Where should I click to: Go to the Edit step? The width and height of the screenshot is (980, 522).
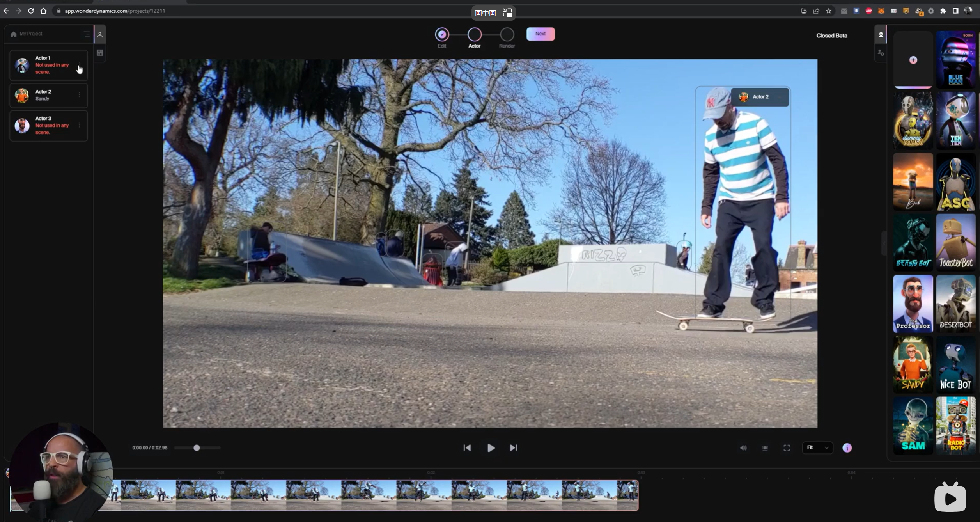click(x=442, y=35)
